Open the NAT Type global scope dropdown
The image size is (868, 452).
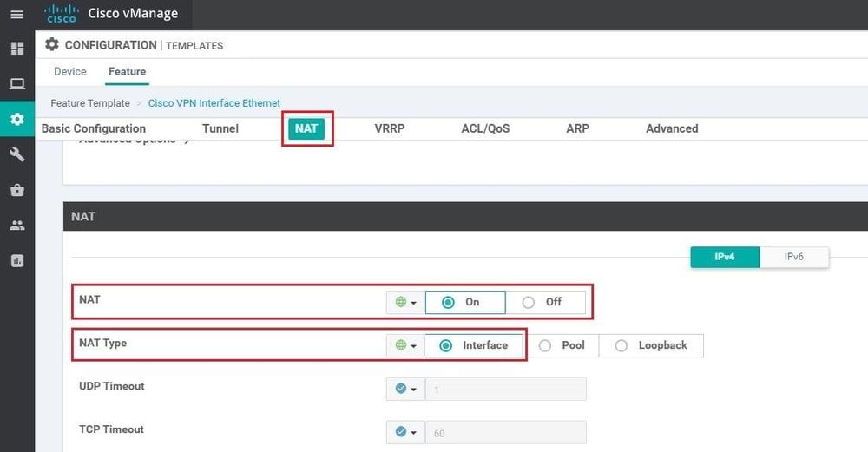tap(405, 345)
